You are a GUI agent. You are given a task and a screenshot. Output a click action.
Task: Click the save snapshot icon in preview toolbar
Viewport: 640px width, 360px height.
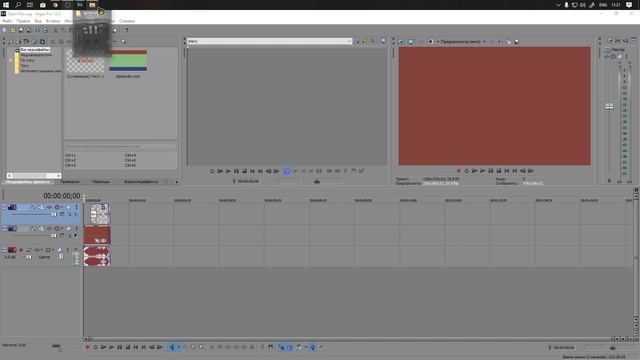point(516,42)
